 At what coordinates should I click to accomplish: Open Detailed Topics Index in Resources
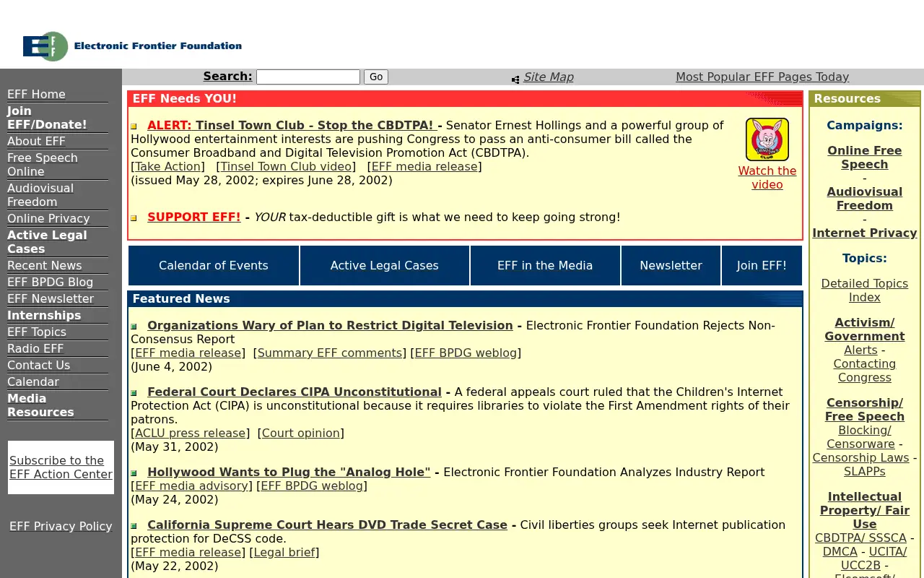coord(864,290)
